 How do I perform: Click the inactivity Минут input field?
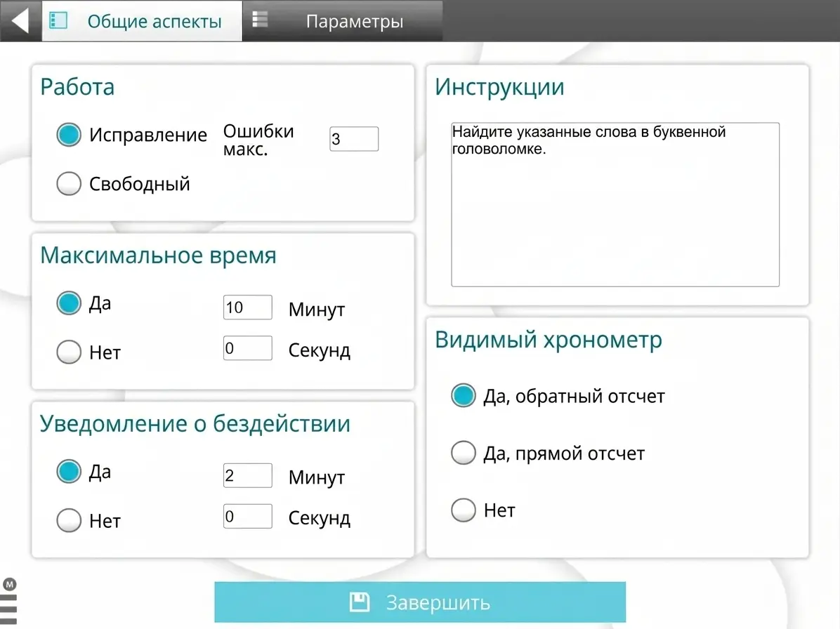(247, 475)
